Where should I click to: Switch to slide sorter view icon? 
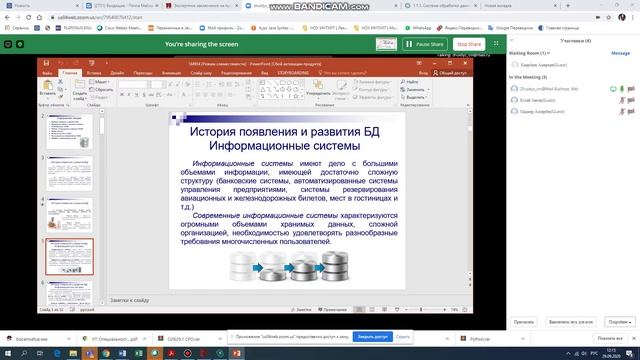[372, 310]
